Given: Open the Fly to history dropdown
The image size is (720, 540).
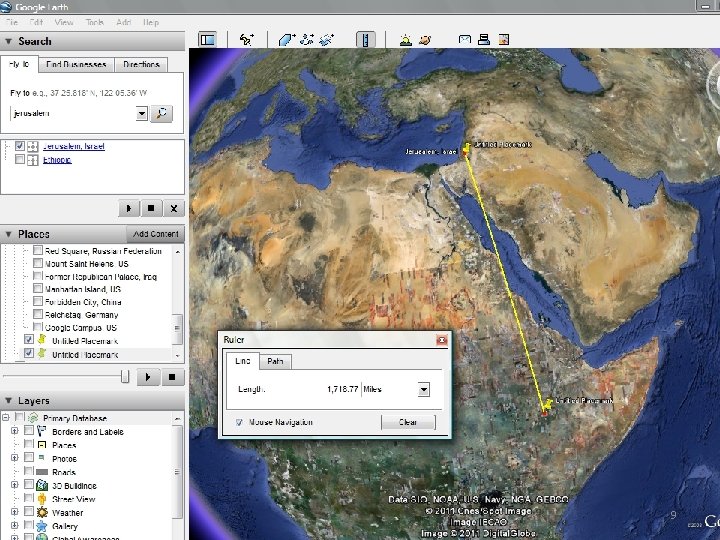Looking at the screenshot, I should [x=142, y=113].
